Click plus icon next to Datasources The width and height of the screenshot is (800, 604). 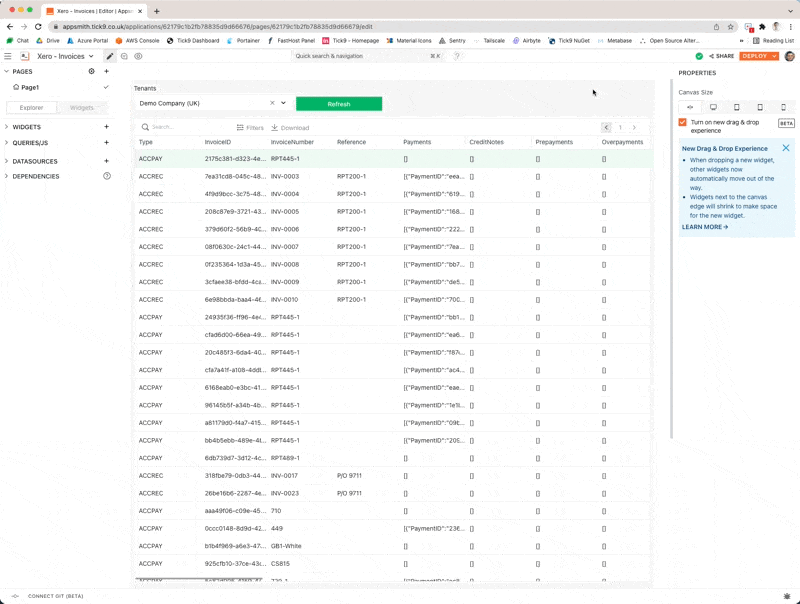[x=107, y=160]
